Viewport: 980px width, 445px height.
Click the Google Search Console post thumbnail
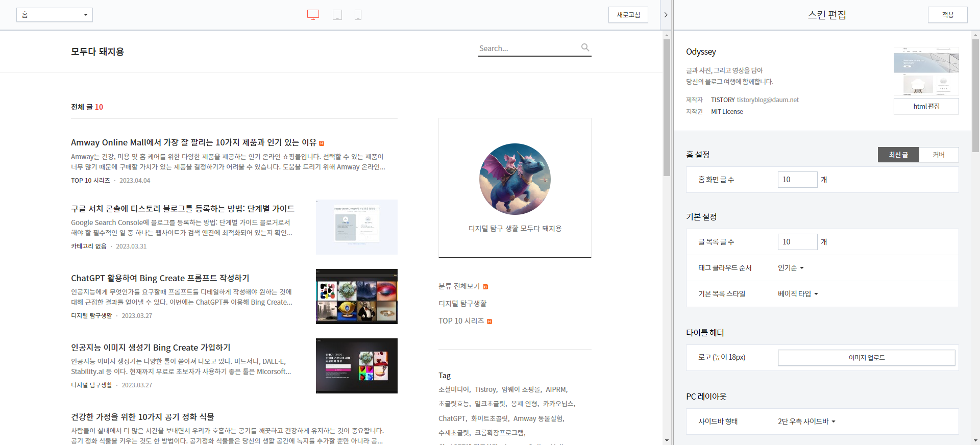coord(357,227)
